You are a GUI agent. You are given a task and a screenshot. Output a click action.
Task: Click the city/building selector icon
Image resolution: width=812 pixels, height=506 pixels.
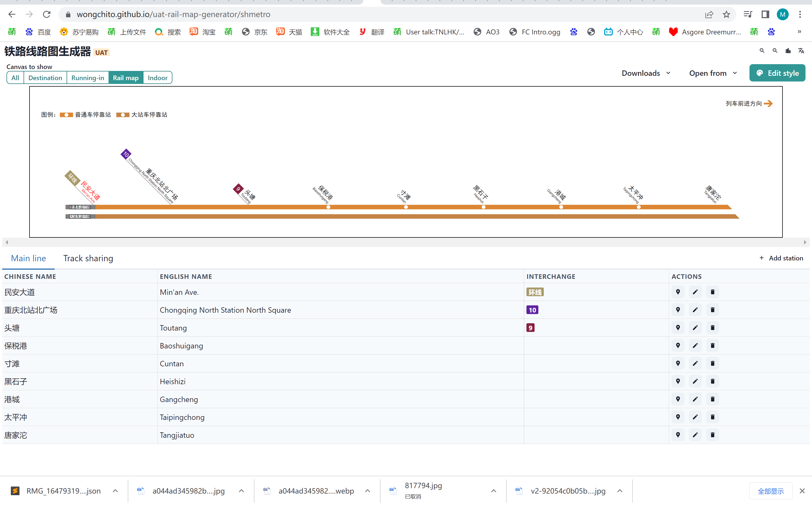[x=788, y=51]
